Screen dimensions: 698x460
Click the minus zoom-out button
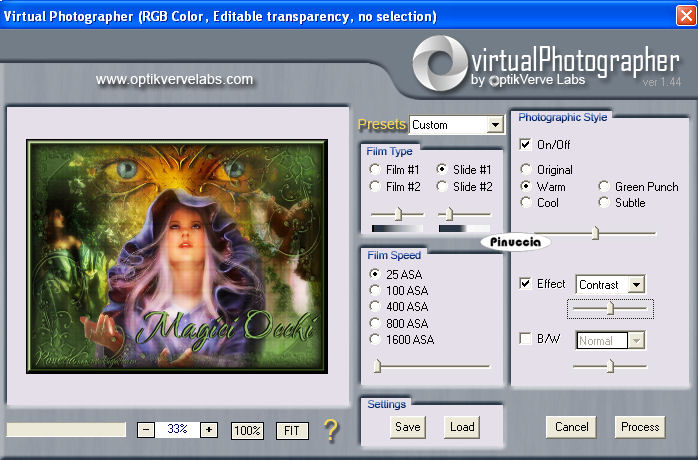click(x=146, y=430)
